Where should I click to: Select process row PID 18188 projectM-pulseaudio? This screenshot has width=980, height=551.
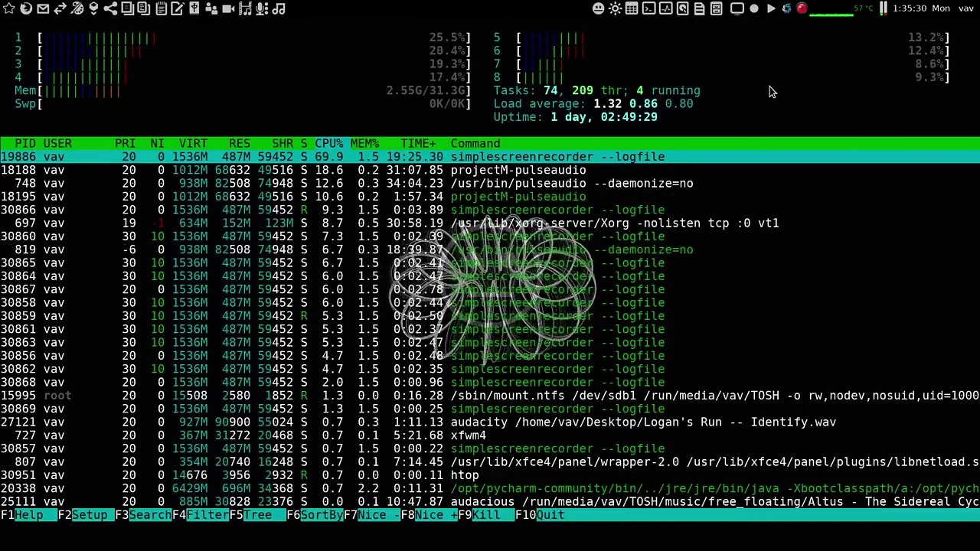pyautogui.click(x=490, y=170)
